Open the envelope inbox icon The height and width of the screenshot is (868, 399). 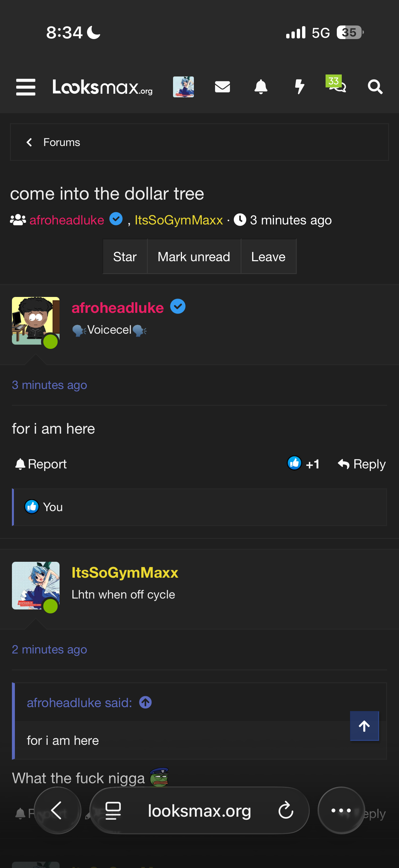coord(222,87)
